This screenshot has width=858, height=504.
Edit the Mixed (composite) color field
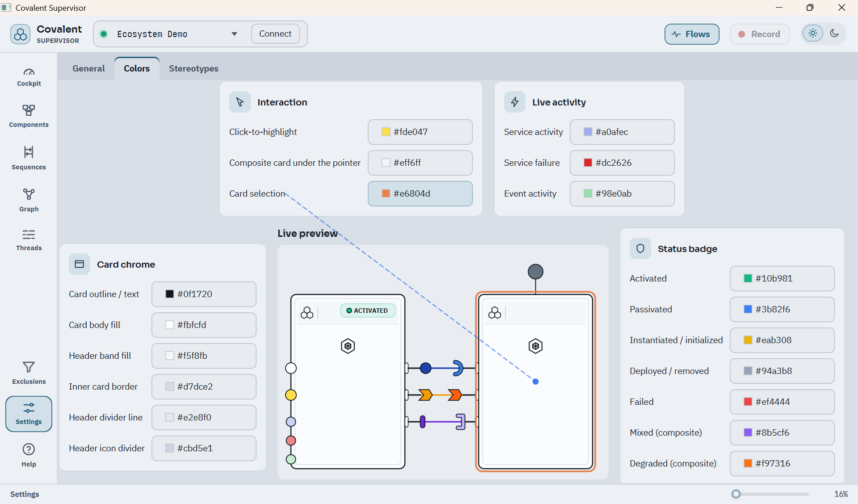click(782, 433)
